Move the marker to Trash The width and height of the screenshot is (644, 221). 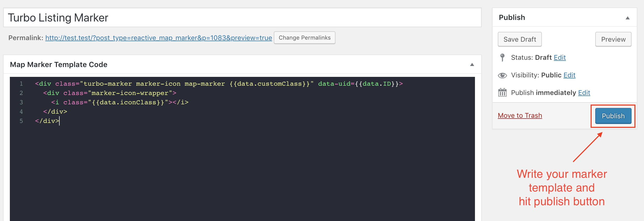click(x=520, y=115)
